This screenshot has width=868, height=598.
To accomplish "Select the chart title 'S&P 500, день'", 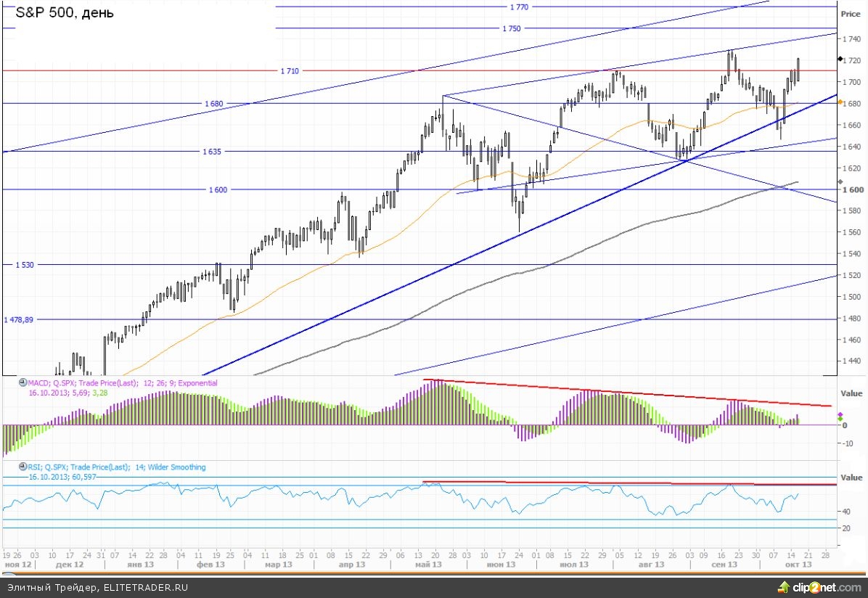I will point(64,12).
